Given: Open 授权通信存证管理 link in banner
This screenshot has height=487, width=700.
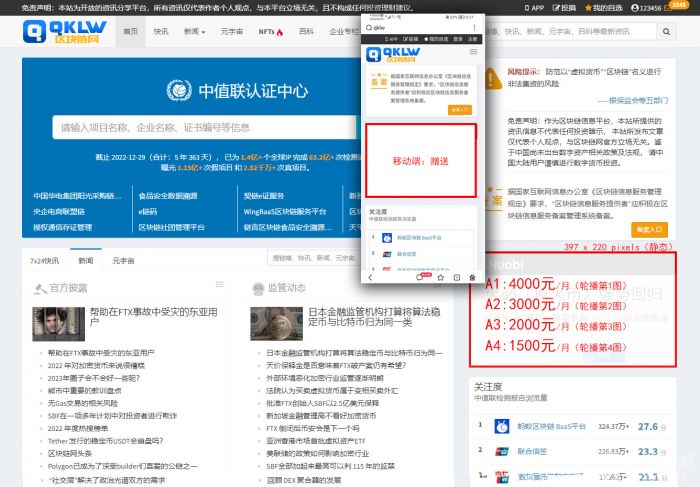Looking at the screenshot, I should pos(62,227).
